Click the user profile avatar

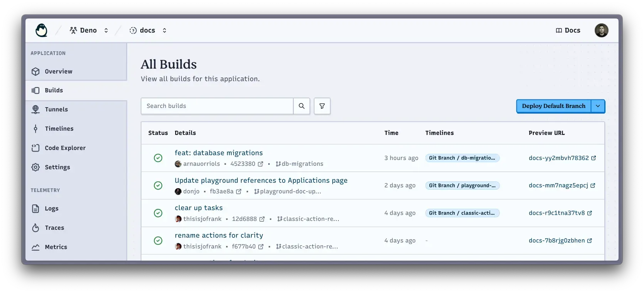601,30
